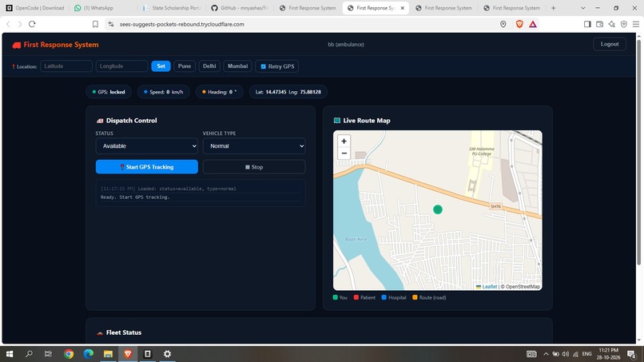Launch Microsoft Edge from the taskbar
This screenshot has height=362, width=644.
tap(89, 354)
